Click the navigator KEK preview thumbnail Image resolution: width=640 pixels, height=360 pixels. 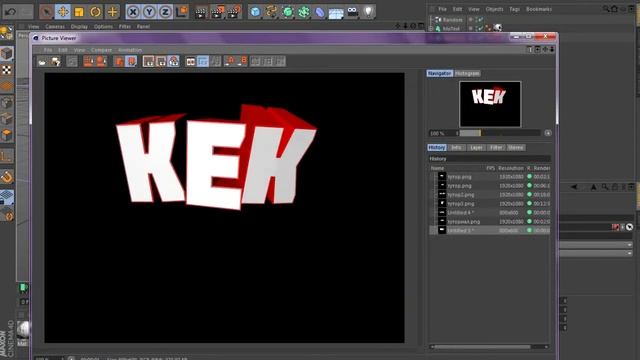(490, 104)
